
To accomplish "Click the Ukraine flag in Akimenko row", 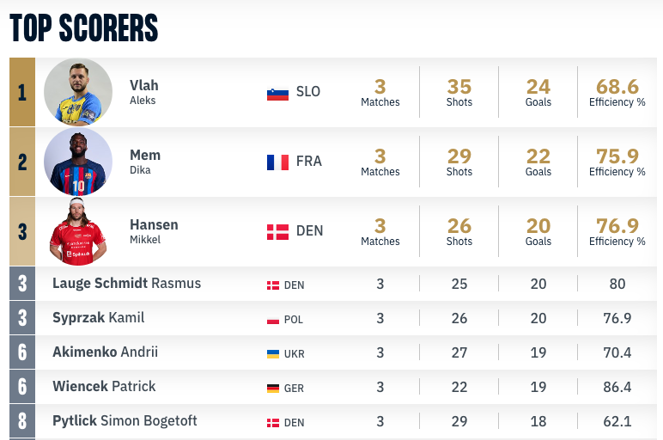I will tap(273, 354).
